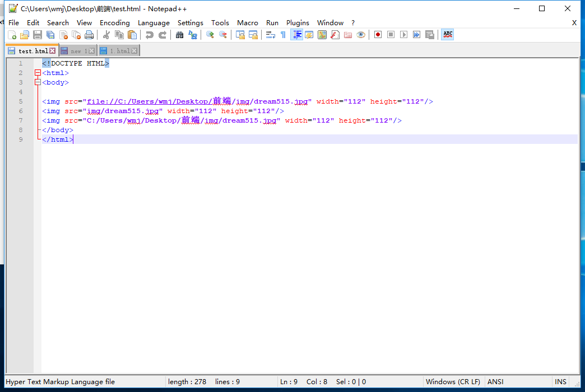Click the ANSI encoding status bar field
The image size is (585, 392).
pos(495,382)
